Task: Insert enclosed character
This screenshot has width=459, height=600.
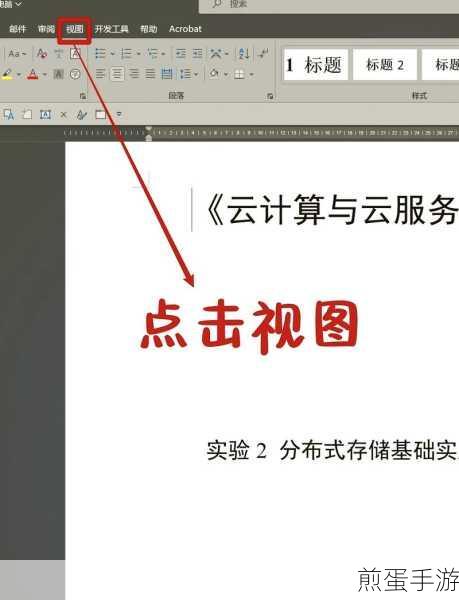Action: click(x=75, y=74)
